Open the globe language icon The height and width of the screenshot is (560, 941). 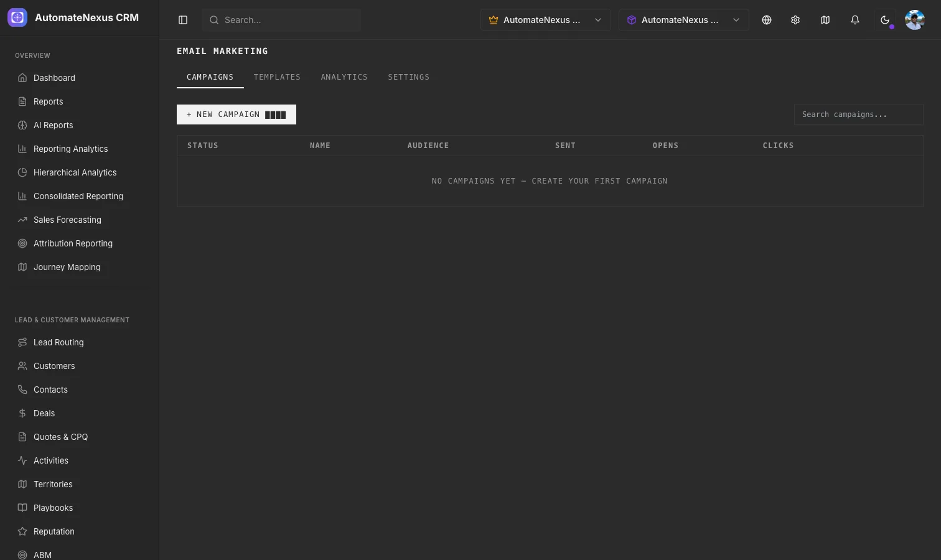click(x=767, y=20)
